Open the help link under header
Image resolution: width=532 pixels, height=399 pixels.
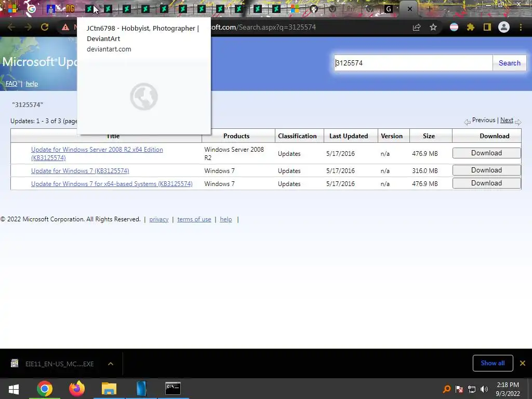pos(32,84)
